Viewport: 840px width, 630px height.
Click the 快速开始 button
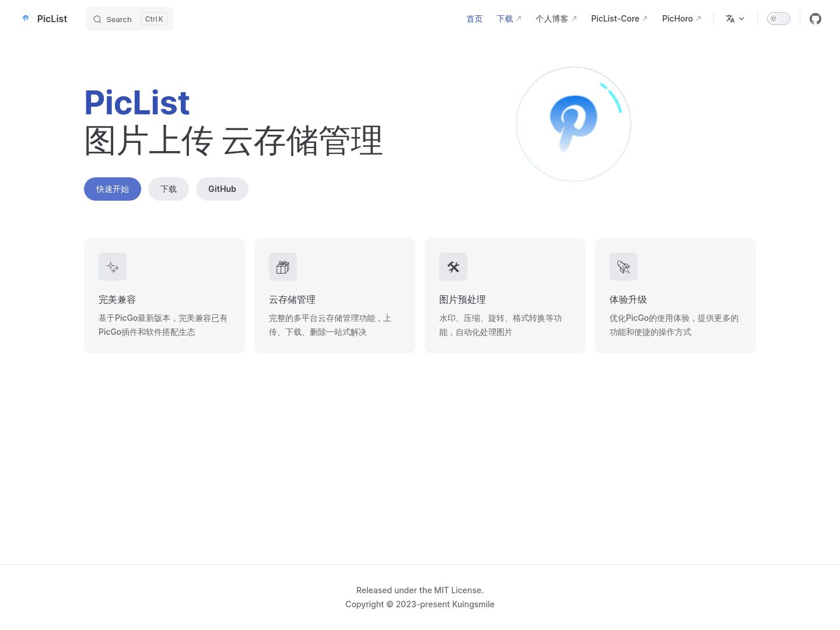coord(113,189)
